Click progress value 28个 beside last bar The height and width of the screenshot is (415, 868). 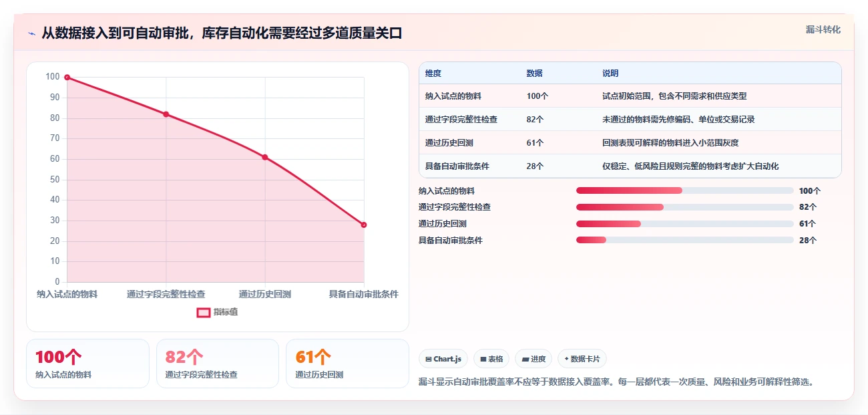pyautogui.click(x=808, y=240)
